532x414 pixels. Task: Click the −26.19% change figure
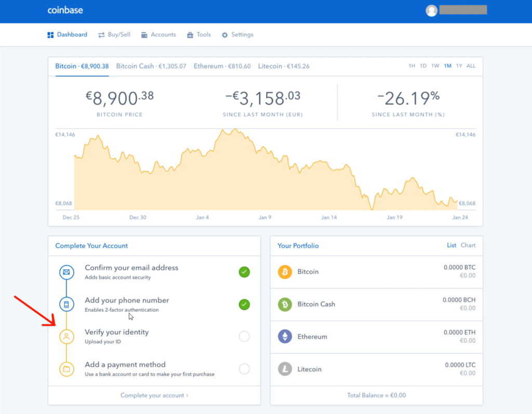point(408,98)
